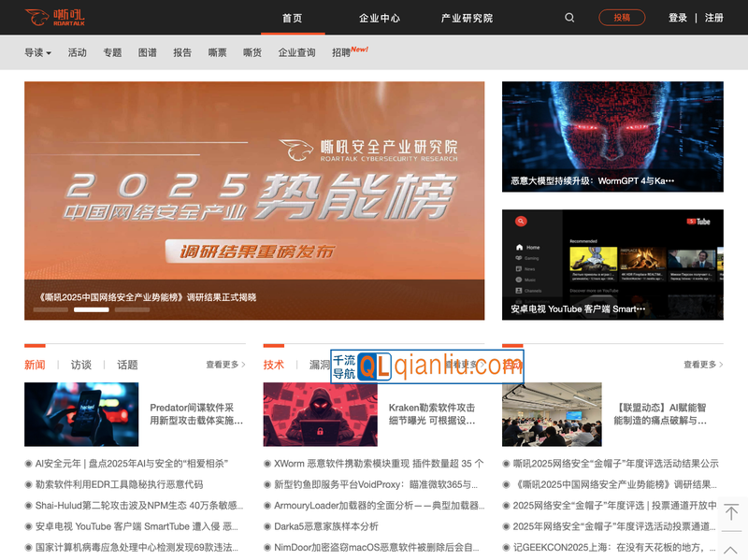Open the 产业研究院 top navigation item
This screenshot has height=560, width=748.
coord(467,18)
